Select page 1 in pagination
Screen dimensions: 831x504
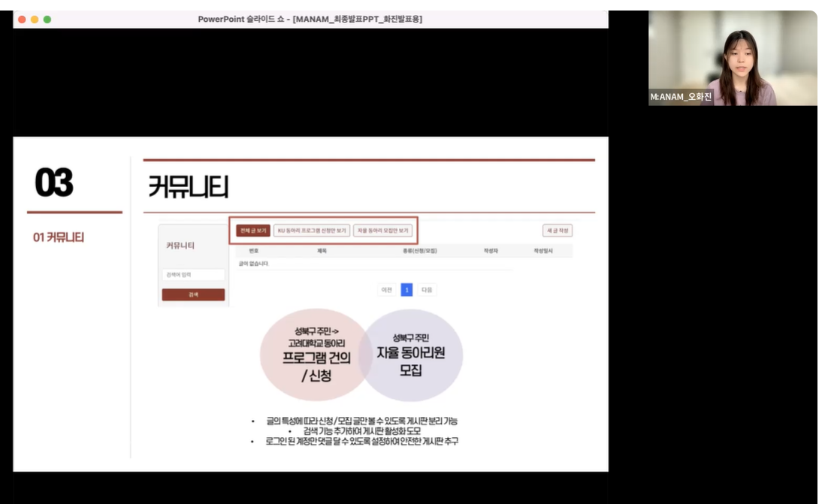(x=406, y=290)
